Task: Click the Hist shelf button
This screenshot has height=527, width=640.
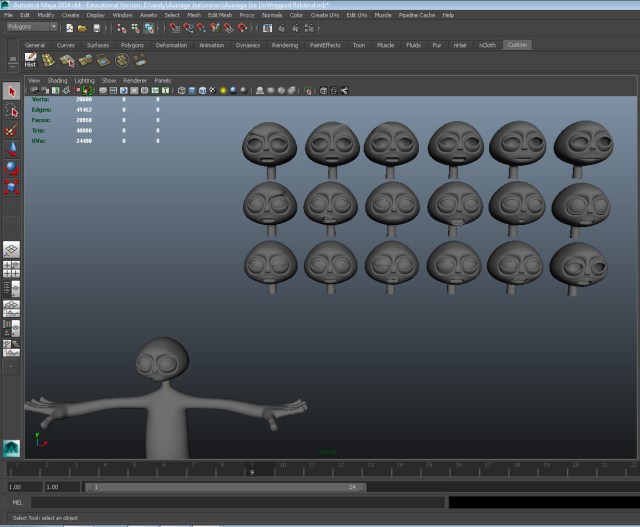Action: pyautogui.click(x=30, y=61)
